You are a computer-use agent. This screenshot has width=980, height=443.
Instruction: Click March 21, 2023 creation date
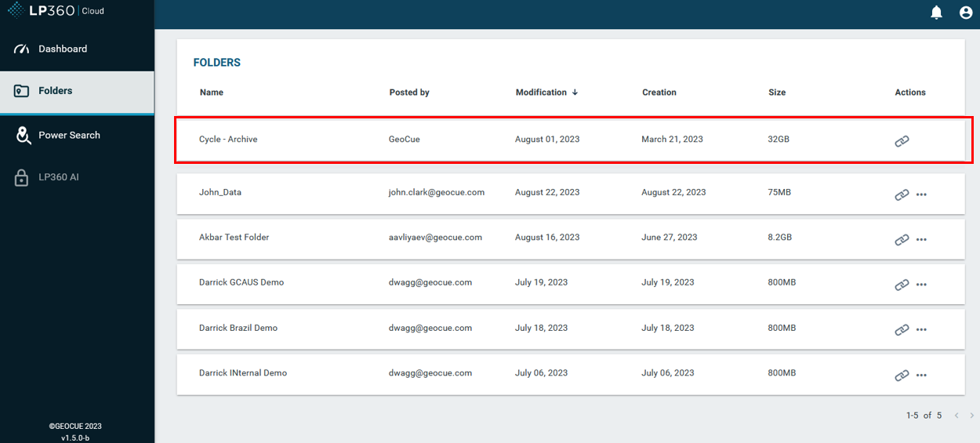pyautogui.click(x=672, y=140)
